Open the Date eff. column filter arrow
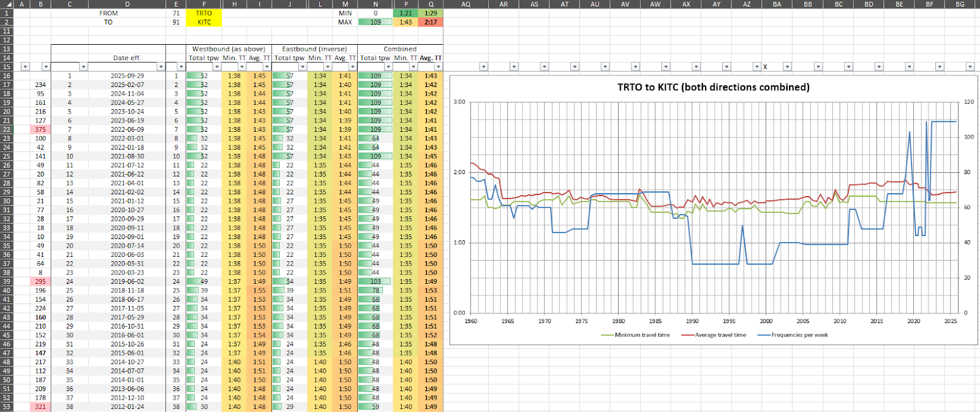Image resolution: width=980 pixels, height=412 pixels. pos(161,67)
